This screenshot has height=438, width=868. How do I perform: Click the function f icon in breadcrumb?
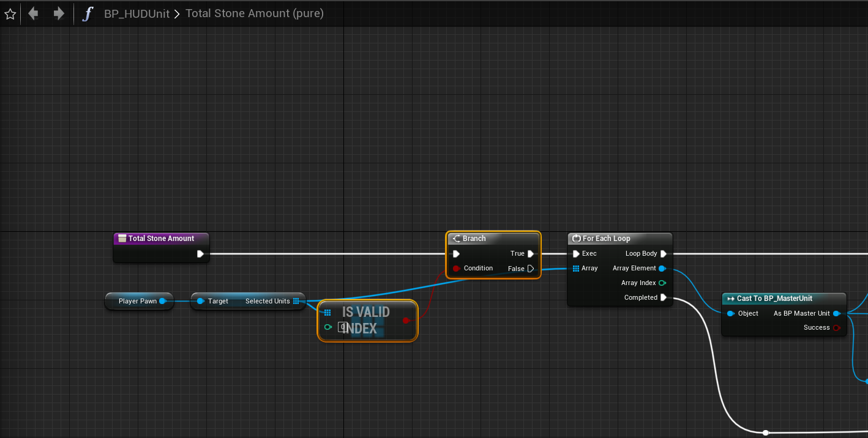[x=88, y=13]
